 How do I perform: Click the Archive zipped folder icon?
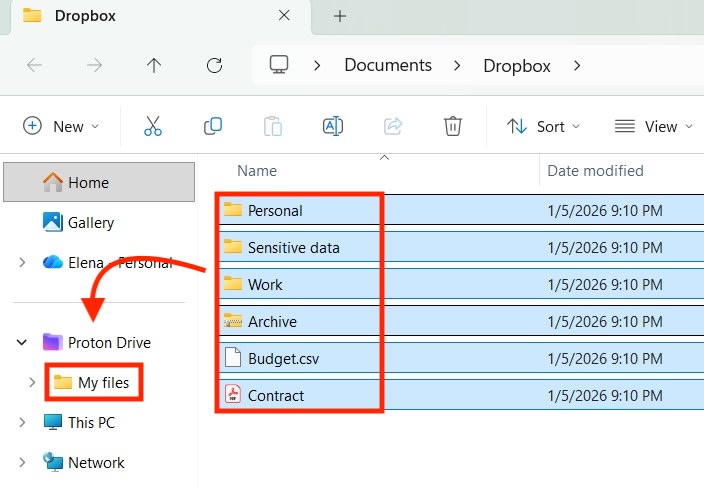[233, 320]
